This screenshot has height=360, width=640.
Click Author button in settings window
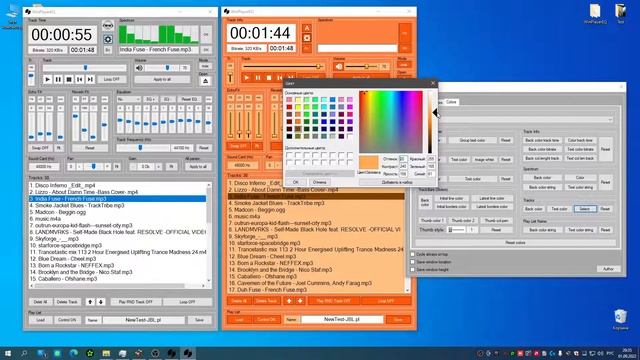point(608,269)
